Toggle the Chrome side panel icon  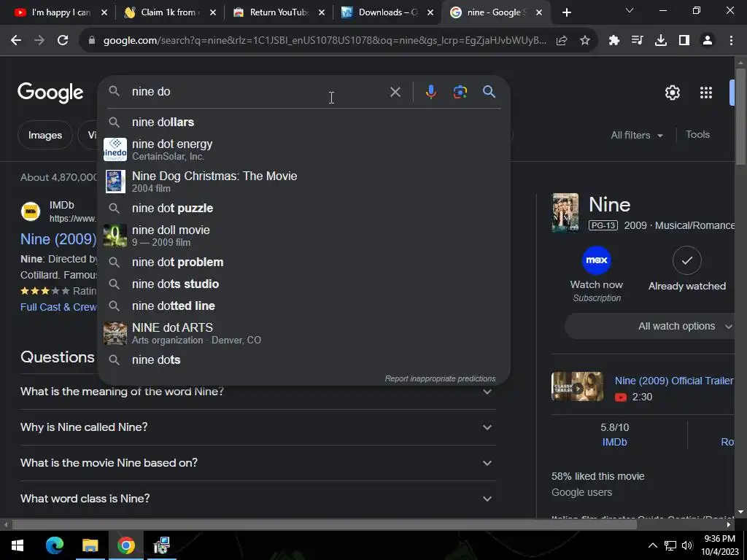pos(684,41)
